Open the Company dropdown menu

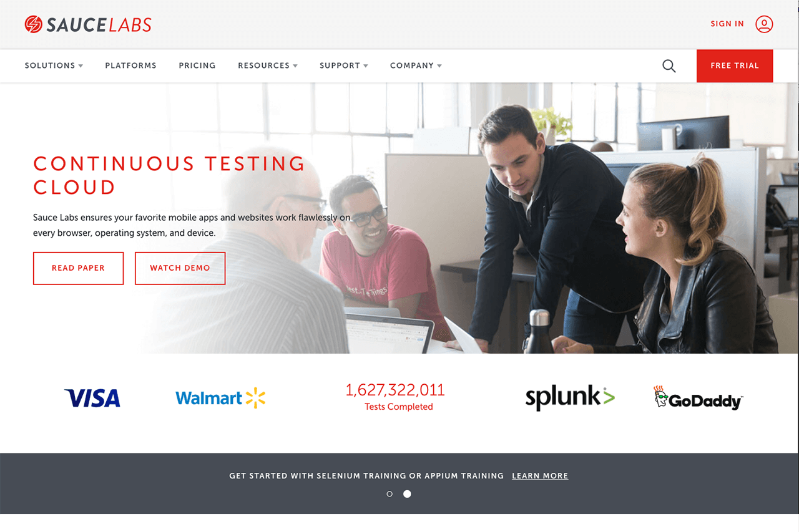tap(416, 65)
